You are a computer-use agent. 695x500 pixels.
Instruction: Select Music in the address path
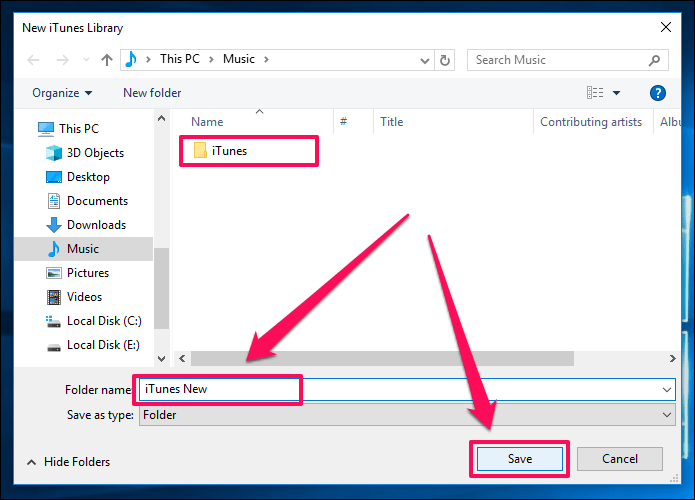238,59
